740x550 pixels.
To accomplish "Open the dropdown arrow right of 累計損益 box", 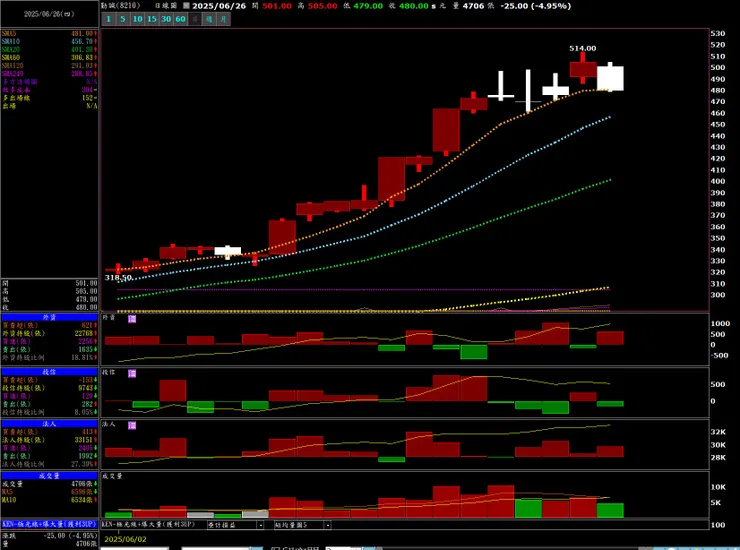I will 328,525.
